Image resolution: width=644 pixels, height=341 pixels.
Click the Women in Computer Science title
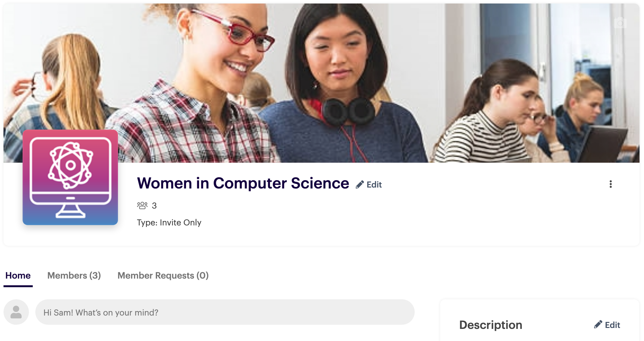click(243, 183)
